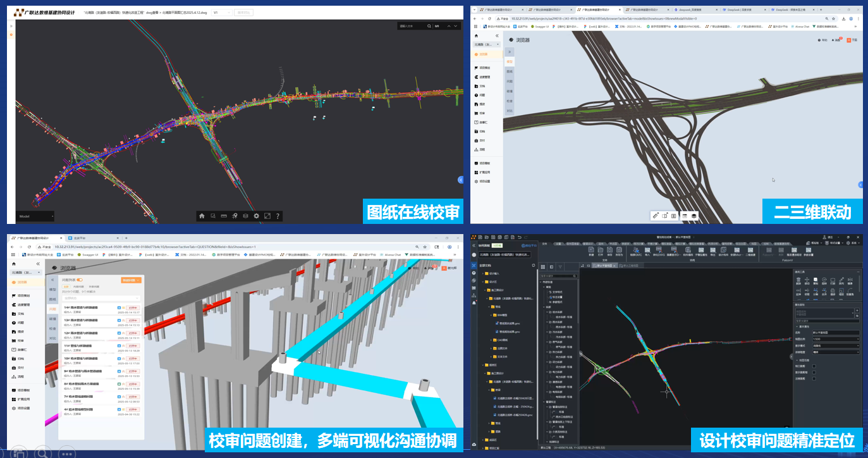Click the orange create issue button
Image resolution: width=868 pixels, height=458 pixels.
131,280
